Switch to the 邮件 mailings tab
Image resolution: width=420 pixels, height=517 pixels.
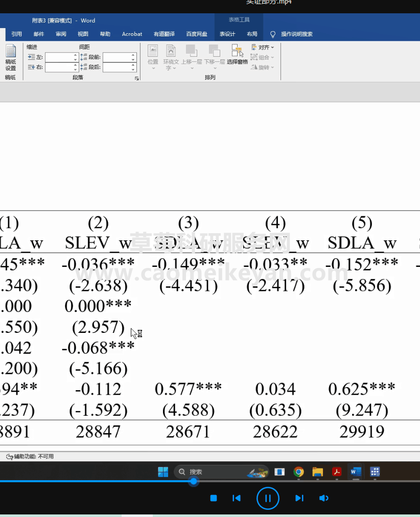click(38, 34)
